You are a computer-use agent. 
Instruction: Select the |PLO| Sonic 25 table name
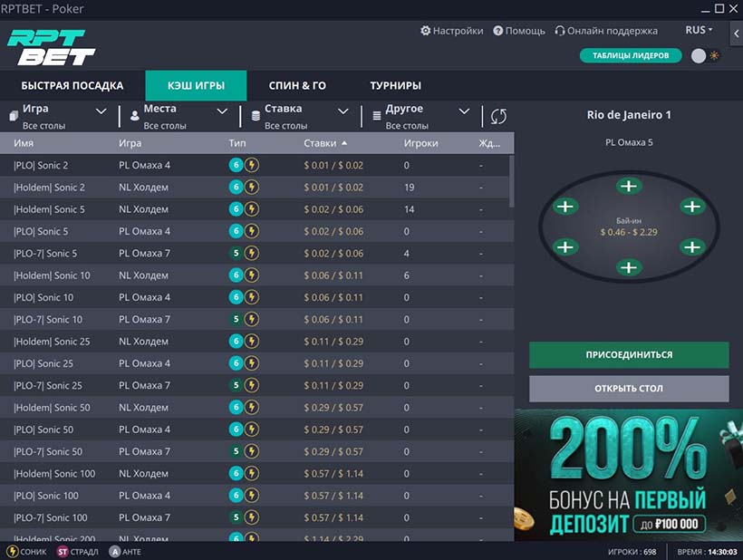[43, 363]
